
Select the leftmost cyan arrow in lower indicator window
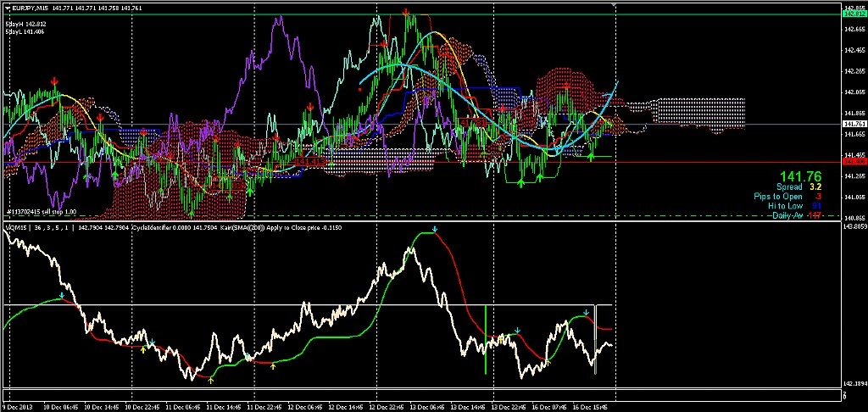pos(62,295)
